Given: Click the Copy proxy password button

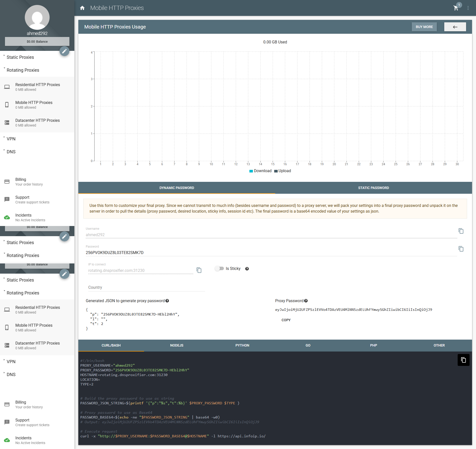Looking at the screenshot, I should click(x=286, y=320).
